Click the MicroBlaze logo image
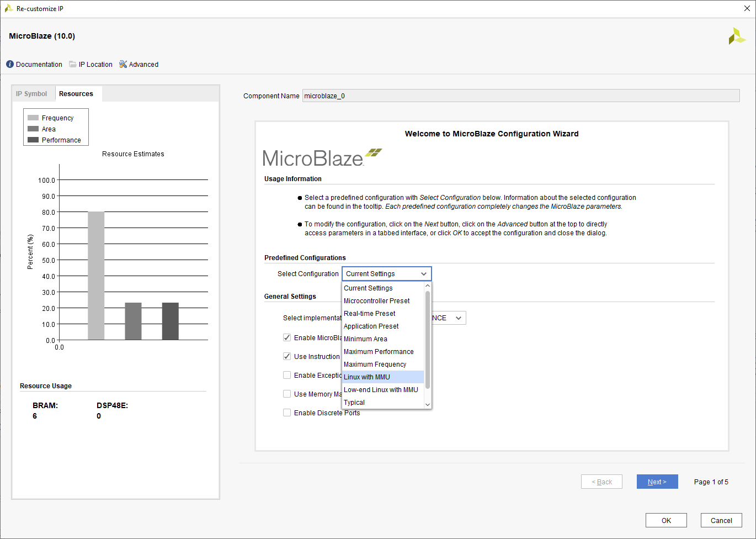The image size is (756, 539). coord(322,158)
